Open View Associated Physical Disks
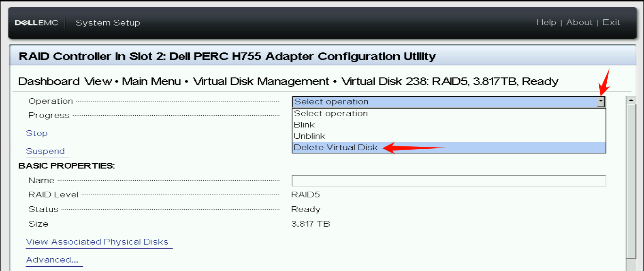644x271 pixels. [x=97, y=242]
